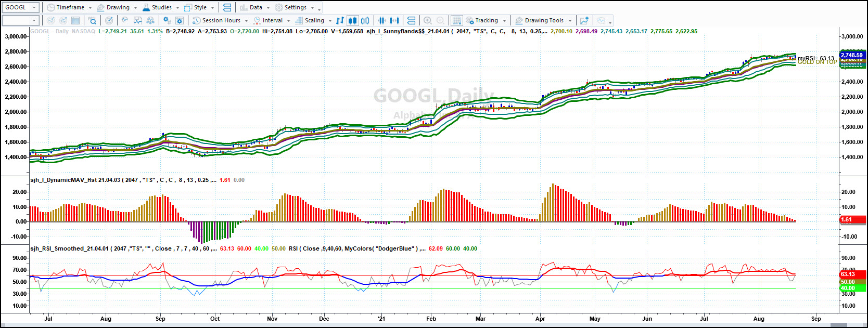
Task: Click the olive 50.00 RSI axis label
Action: [853, 282]
